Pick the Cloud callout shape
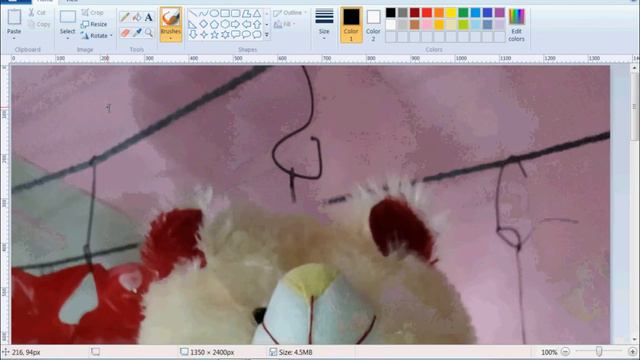 click(257, 35)
